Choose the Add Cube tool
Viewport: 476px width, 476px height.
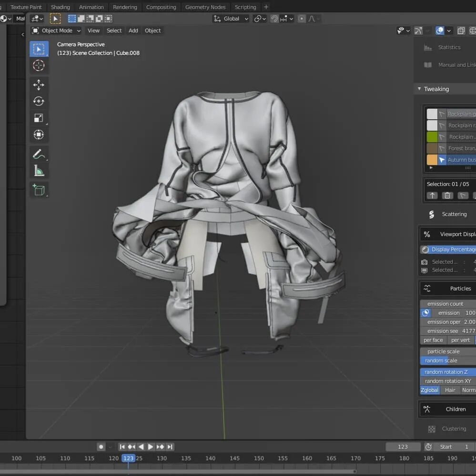[39, 190]
